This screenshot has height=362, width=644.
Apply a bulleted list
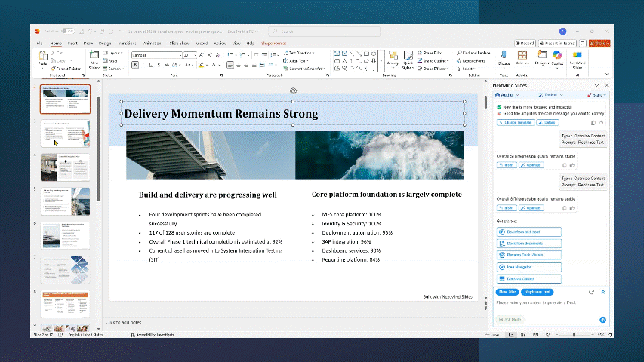[x=230, y=55]
